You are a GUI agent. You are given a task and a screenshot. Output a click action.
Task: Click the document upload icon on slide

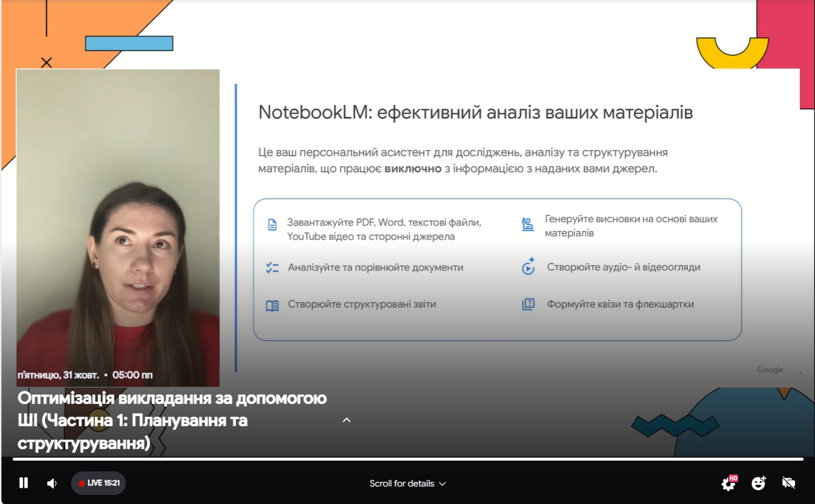(x=272, y=225)
